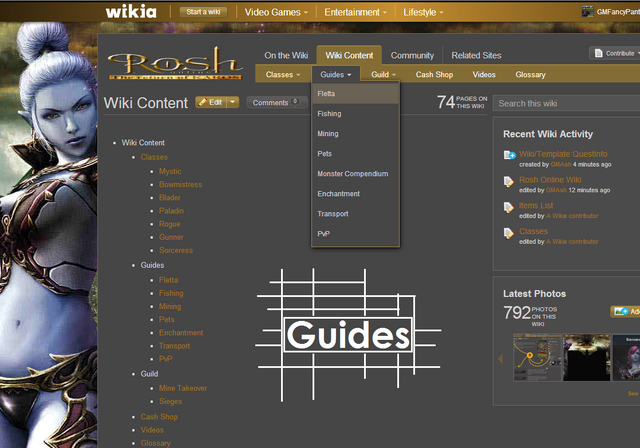Image resolution: width=640 pixels, height=448 pixels.
Task: Open the Cash Shop link in content list
Action: 159,417
